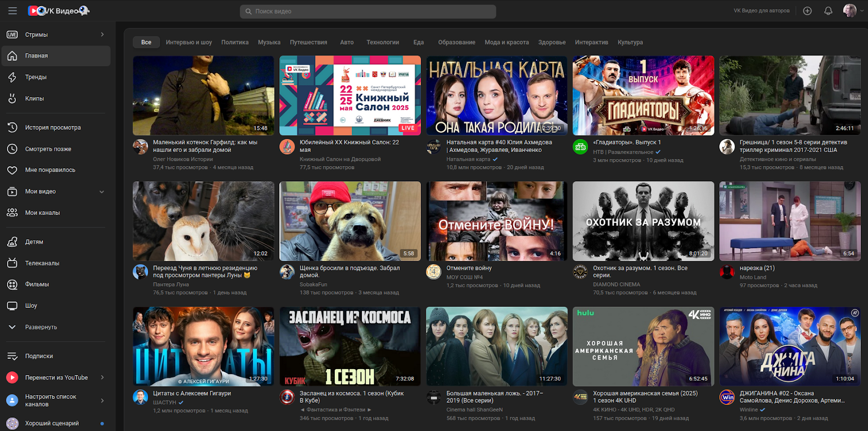Open the Гладиаторы Выпуск 1 thumbnail
Image resolution: width=868 pixels, height=431 pixels.
click(643, 96)
